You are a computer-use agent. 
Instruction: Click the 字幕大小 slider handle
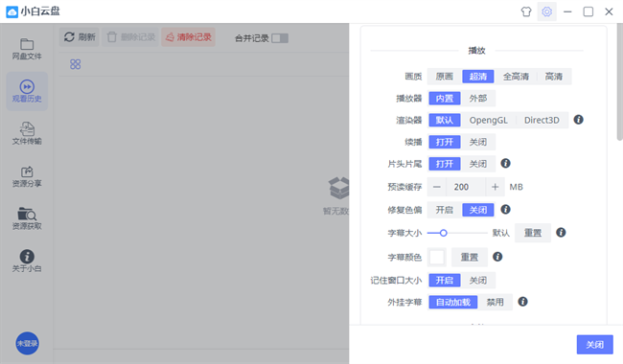[444, 233]
